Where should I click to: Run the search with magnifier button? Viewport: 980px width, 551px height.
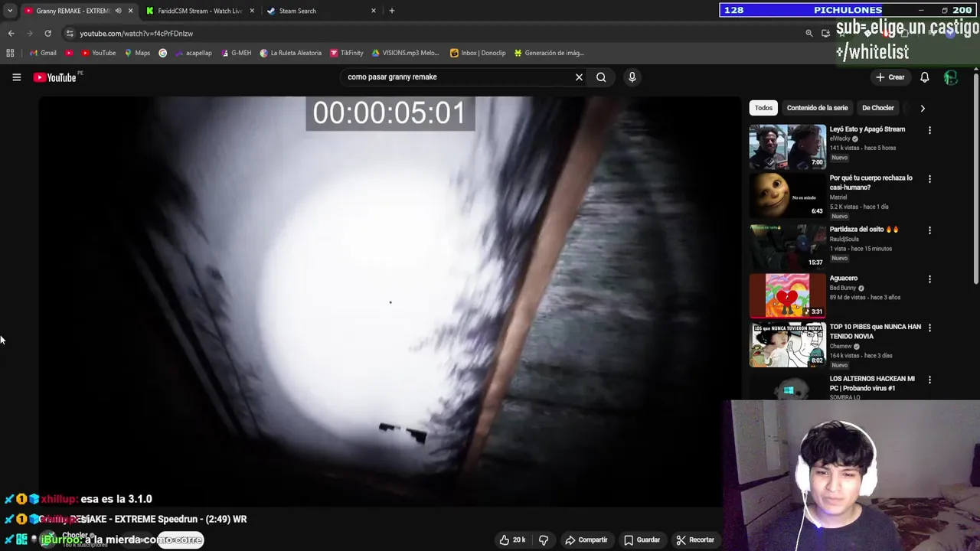601,77
